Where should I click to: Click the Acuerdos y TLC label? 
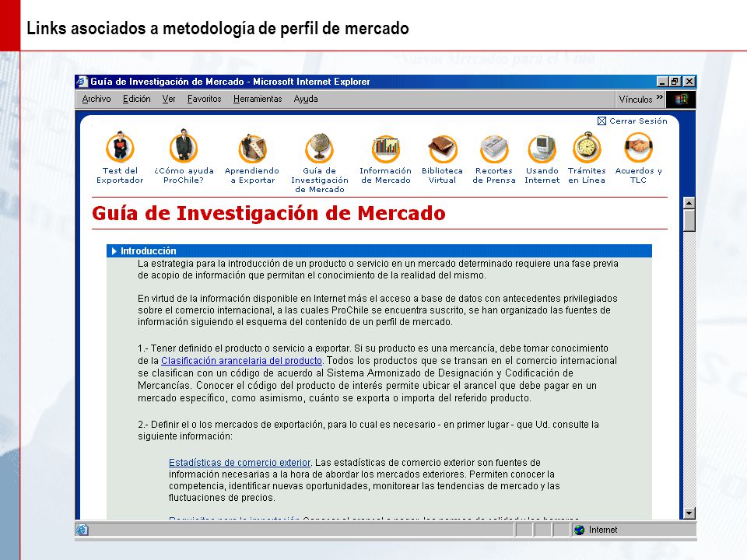(x=638, y=175)
